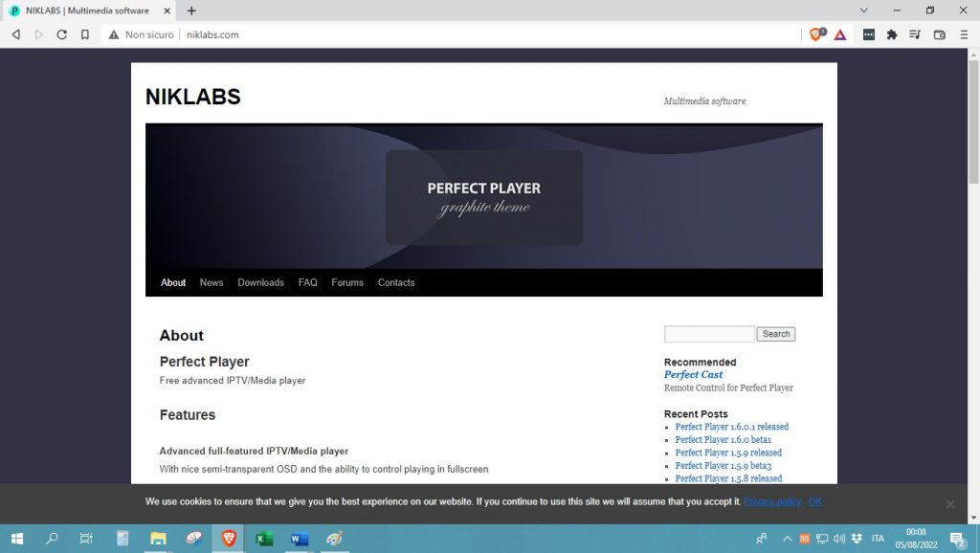Open the Windows Start menu
980x553 pixels.
point(17,539)
